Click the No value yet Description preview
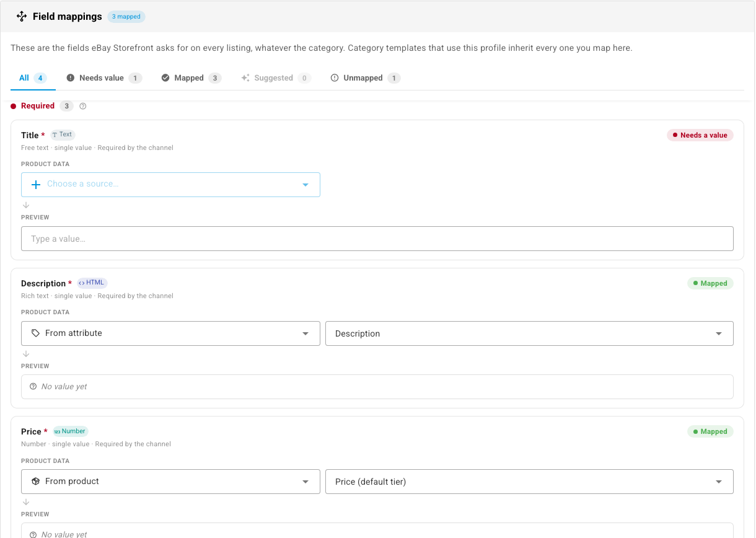The height and width of the screenshot is (538, 756). tap(377, 387)
